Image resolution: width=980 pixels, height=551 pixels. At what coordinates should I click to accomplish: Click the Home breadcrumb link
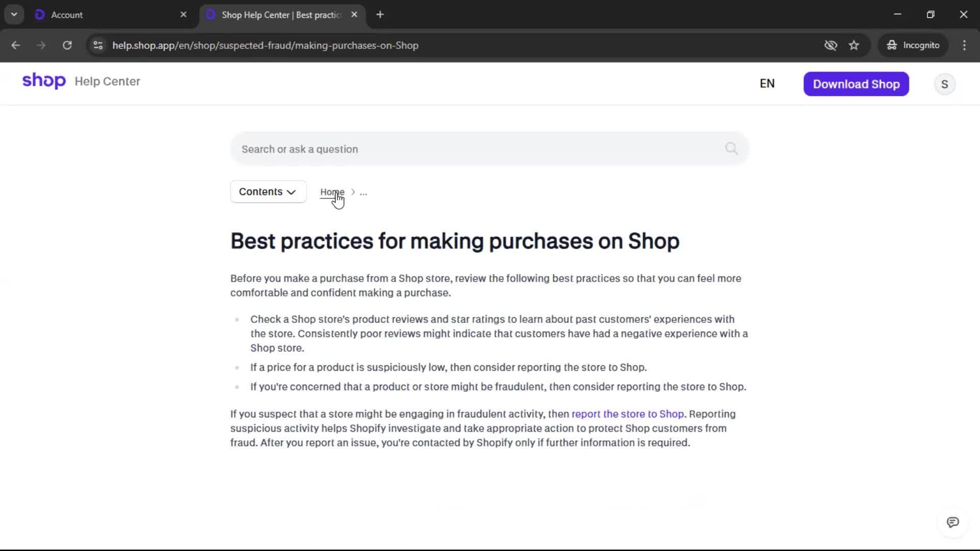coord(332,192)
